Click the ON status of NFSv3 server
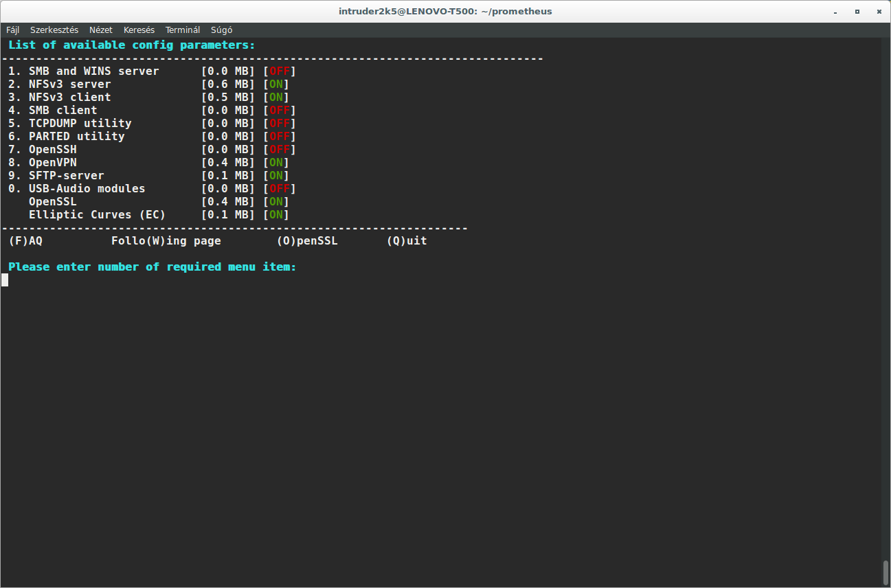This screenshot has height=588, width=891. (x=276, y=84)
